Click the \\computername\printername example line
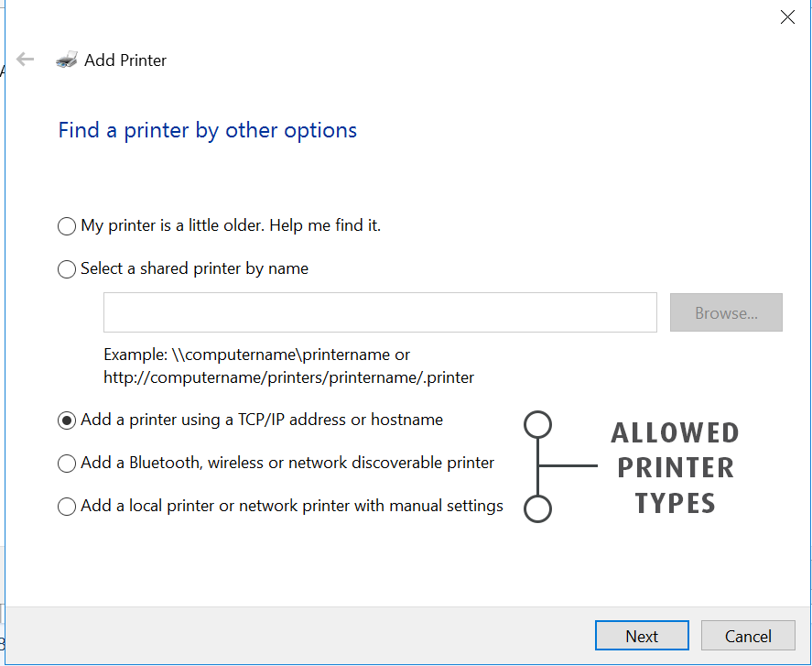 (x=257, y=355)
